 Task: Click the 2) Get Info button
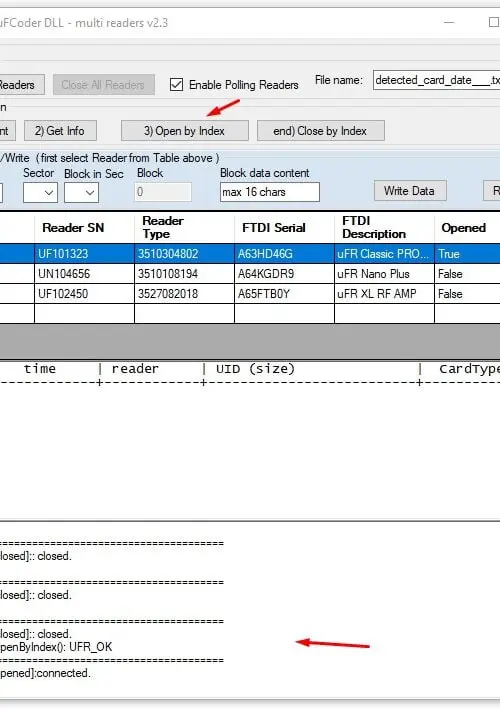60,131
